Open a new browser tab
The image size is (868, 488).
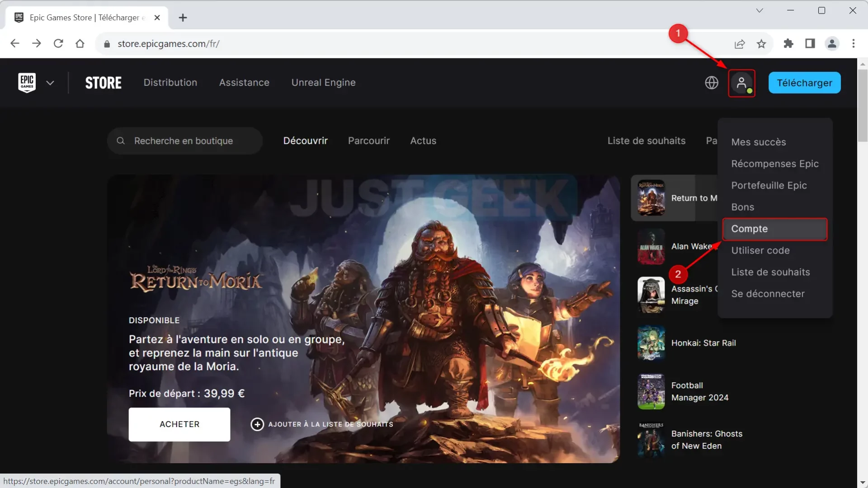coord(183,18)
